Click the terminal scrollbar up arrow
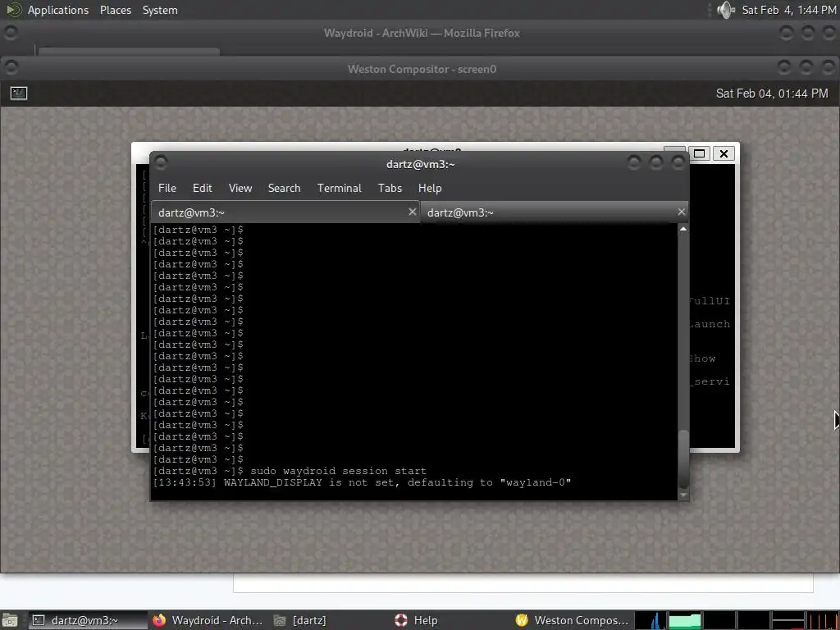840x630 pixels. click(683, 229)
